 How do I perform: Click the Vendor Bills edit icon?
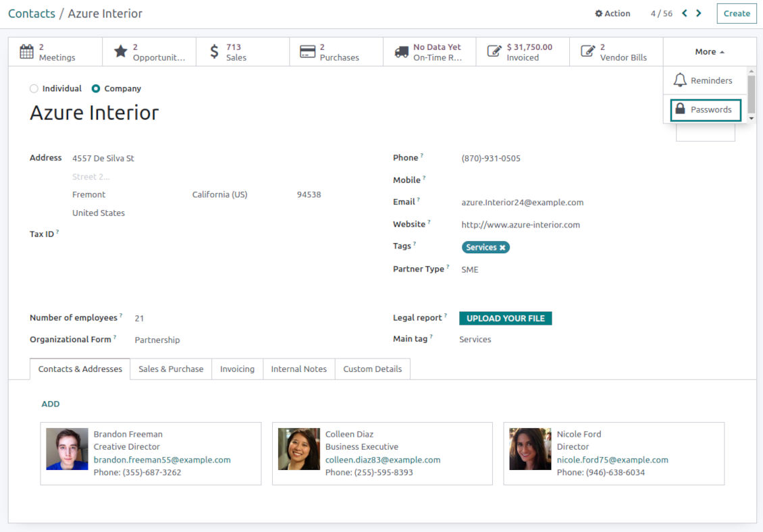click(x=588, y=52)
